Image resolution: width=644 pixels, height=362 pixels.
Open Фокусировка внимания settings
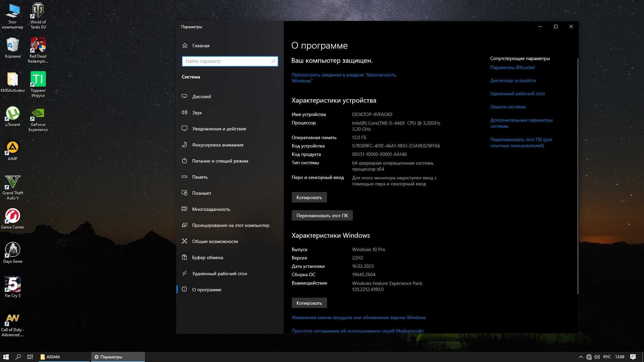[x=230, y=145]
